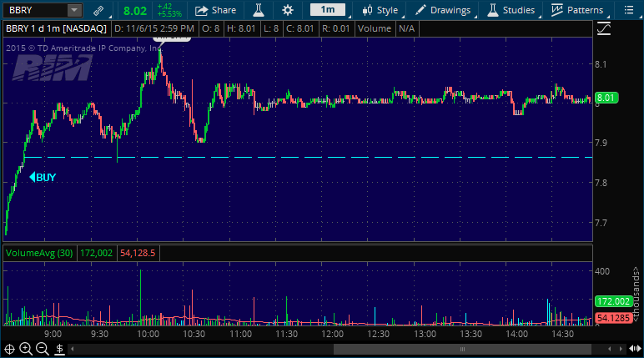Click the 54,128.5 average value in study header
644x358 pixels.
[x=138, y=253]
